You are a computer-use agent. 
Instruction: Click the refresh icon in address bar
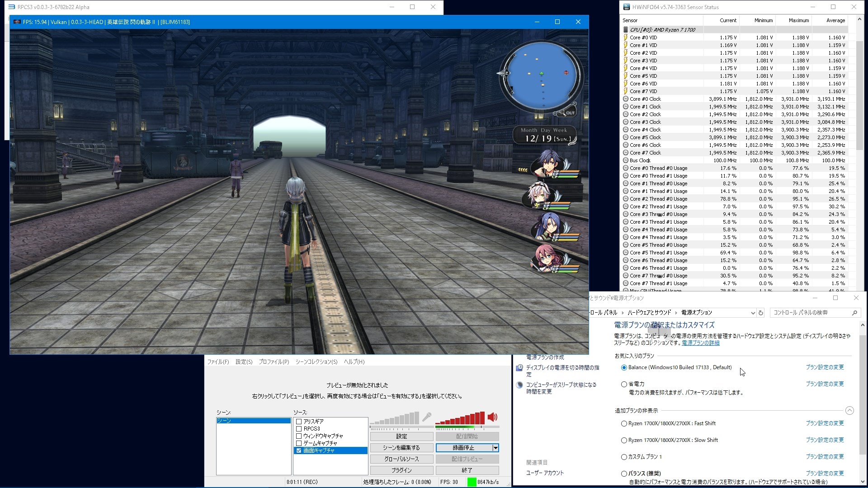point(761,313)
